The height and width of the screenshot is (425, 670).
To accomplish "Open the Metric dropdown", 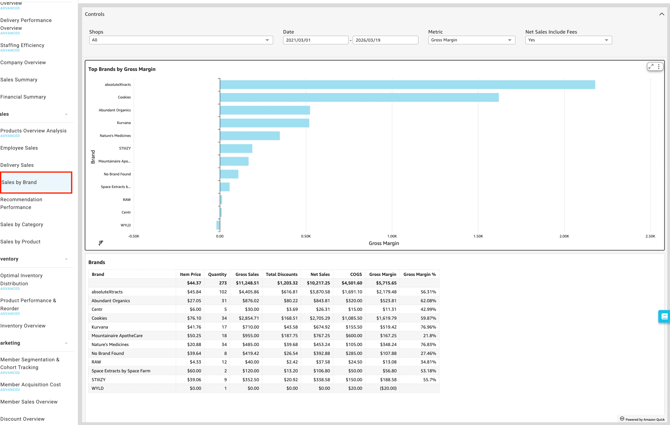I will (x=471, y=40).
